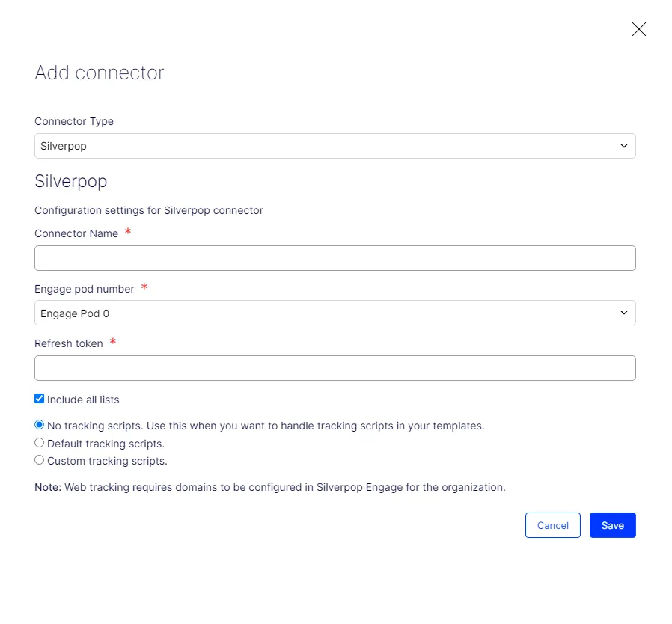Open the Connector Type dropdown
Image resolution: width=672 pixels, height=624 pixels.
335,146
